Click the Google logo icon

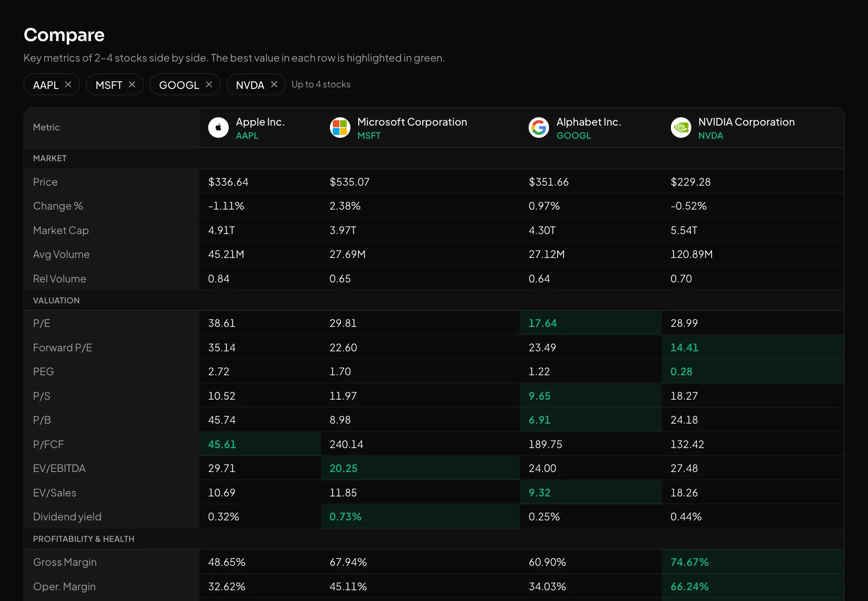click(x=539, y=128)
